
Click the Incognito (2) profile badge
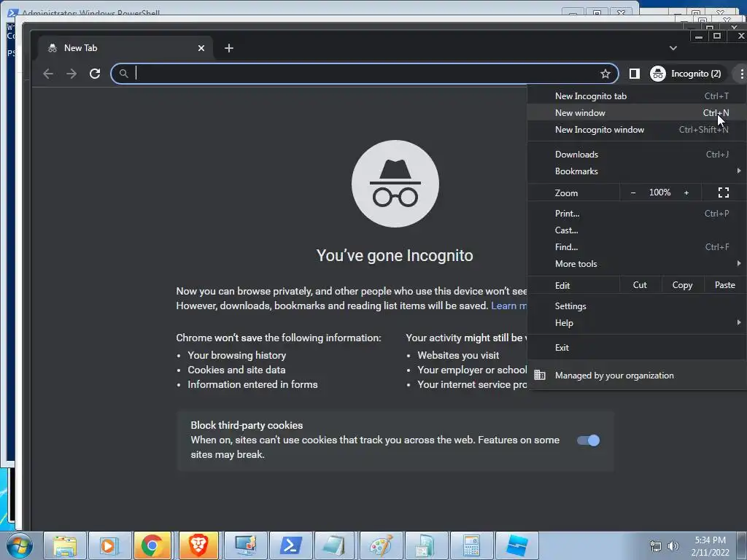pos(686,74)
